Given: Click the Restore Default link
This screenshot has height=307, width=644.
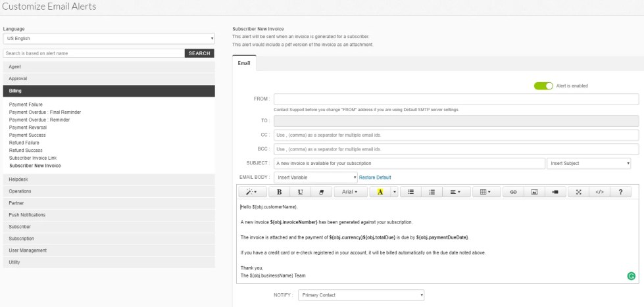Looking at the screenshot, I should point(375,177).
